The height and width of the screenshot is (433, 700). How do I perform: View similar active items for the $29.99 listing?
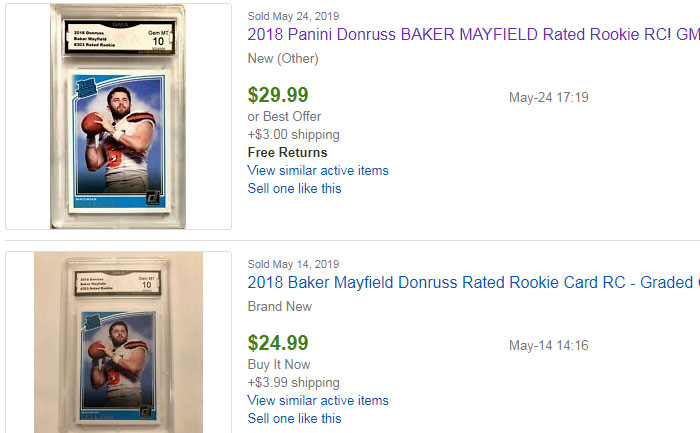click(x=318, y=171)
